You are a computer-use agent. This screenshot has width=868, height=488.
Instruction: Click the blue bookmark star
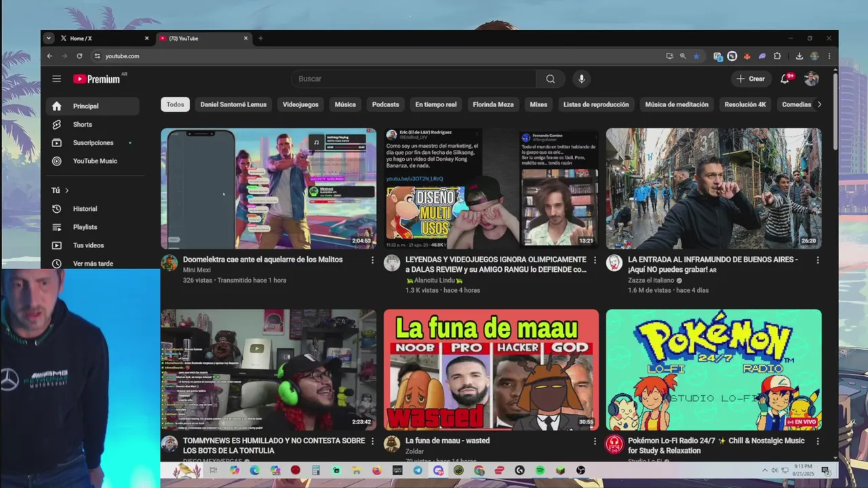point(696,56)
